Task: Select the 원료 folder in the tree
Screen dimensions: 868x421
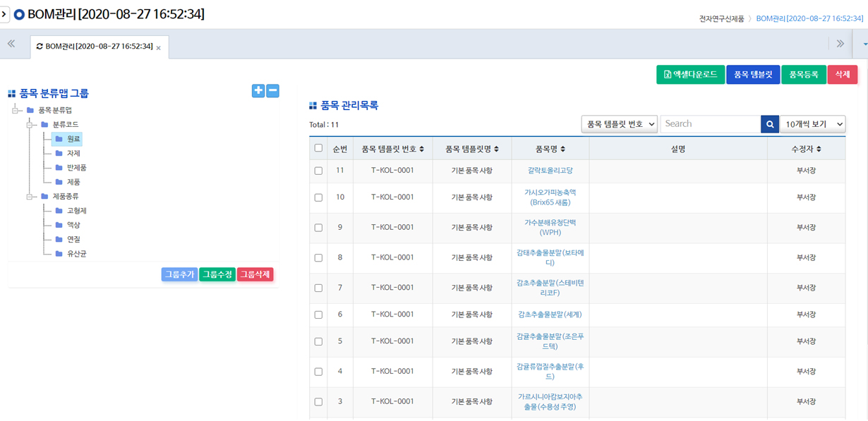Action: click(x=73, y=139)
